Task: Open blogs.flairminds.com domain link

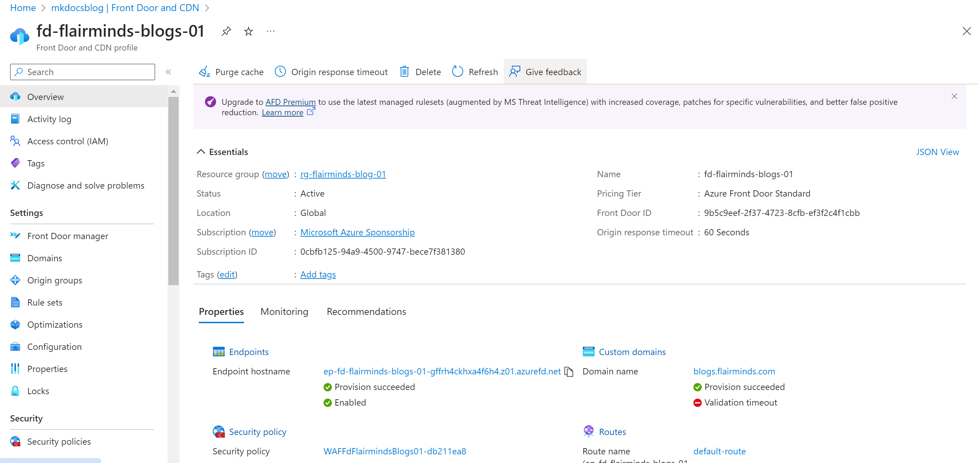Action: pyautogui.click(x=734, y=371)
